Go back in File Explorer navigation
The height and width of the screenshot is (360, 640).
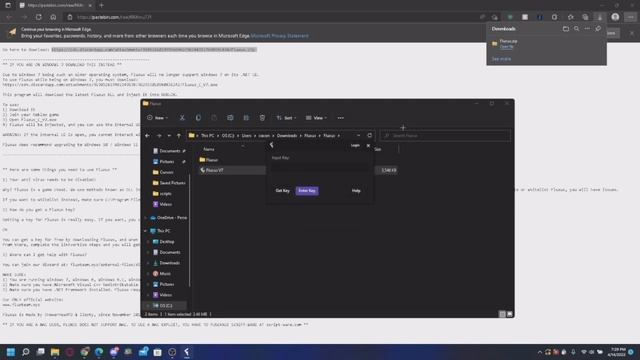tap(148, 136)
